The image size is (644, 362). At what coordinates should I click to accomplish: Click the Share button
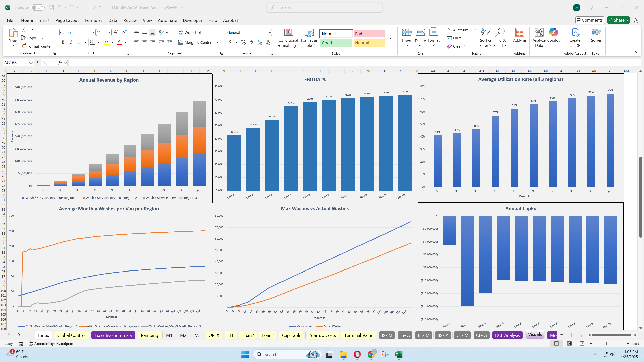[x=618, y=20]
